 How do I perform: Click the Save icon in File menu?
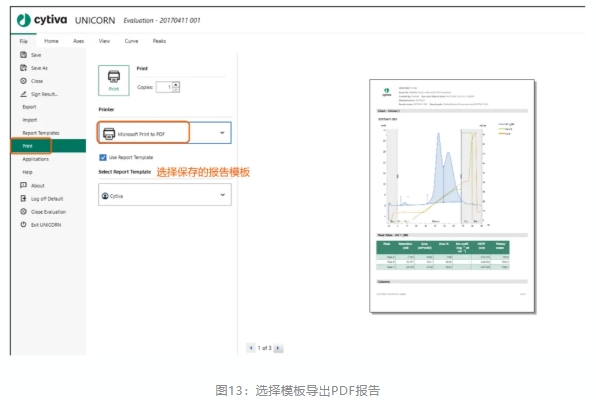click(23, 55)
